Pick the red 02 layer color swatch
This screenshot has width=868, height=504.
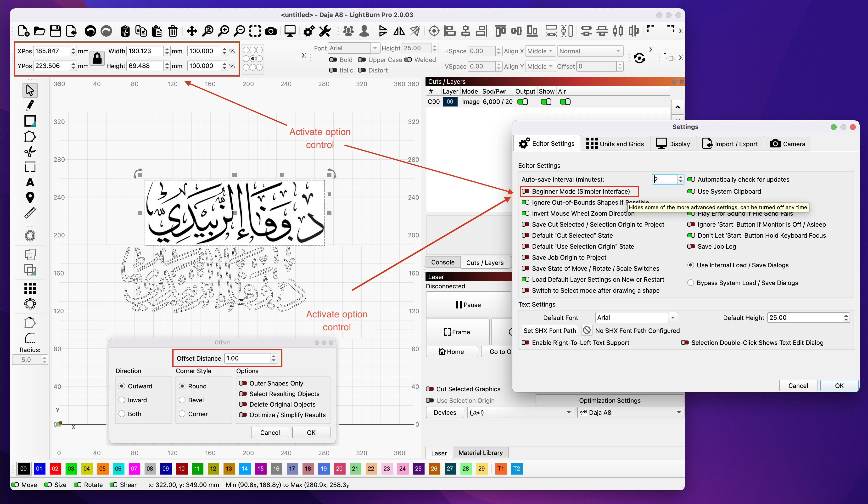[x=55, y=469]
